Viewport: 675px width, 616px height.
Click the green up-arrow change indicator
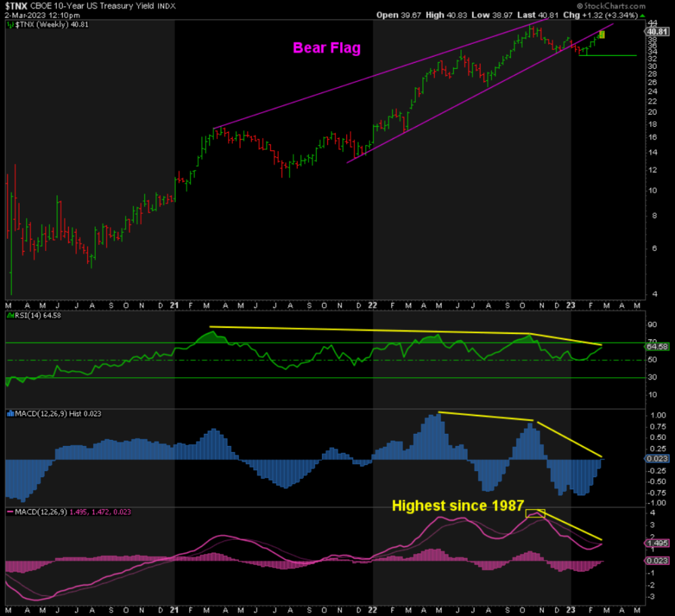click(x=642, y=16)
